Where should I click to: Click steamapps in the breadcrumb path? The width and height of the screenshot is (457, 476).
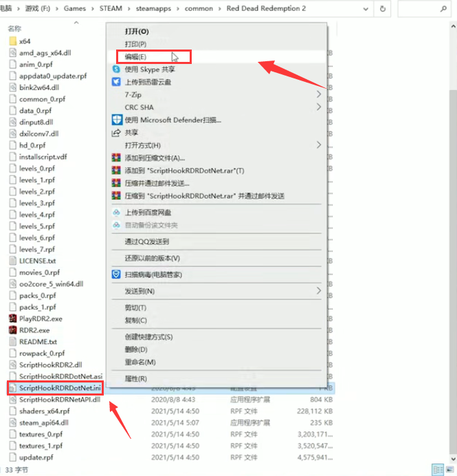coord(153,8)
